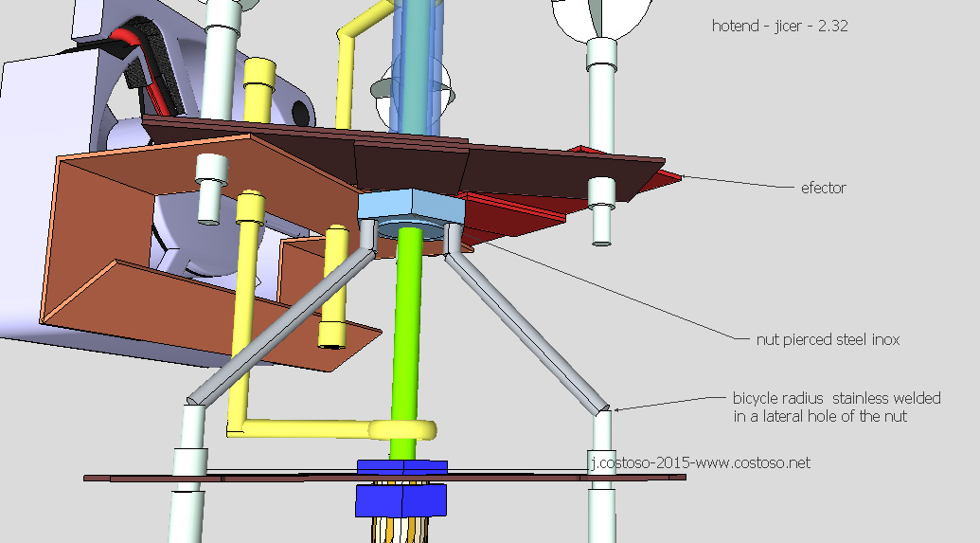
Task: Select the 'efector' annotation label
Action: (x=822, y=188)
